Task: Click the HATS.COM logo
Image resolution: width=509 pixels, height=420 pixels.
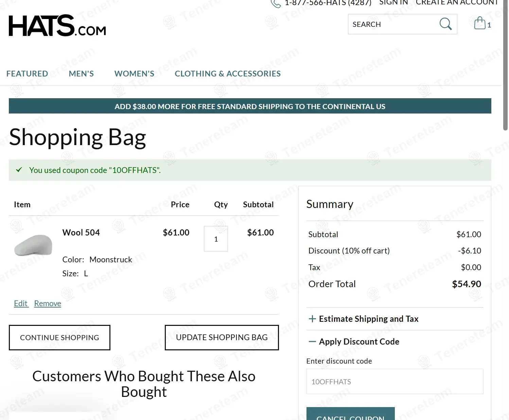Action: pyautogui.click(x=57, y=25)
